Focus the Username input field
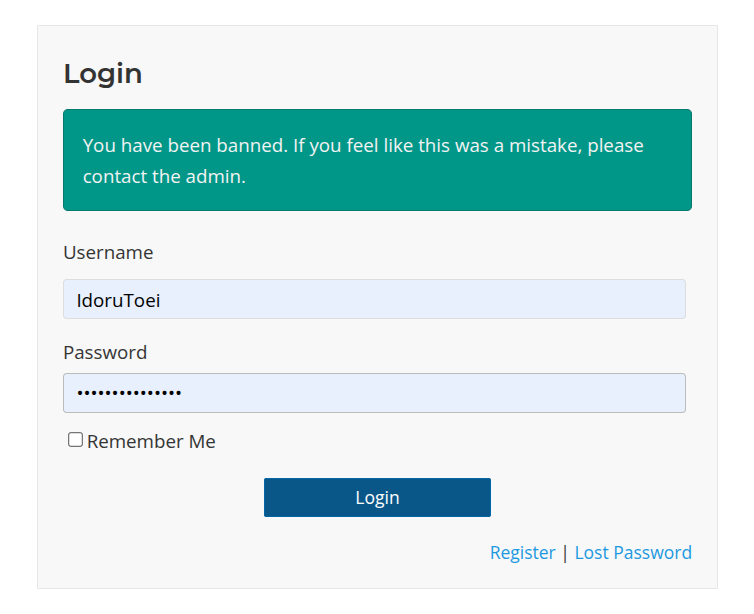 pos(374,299)
